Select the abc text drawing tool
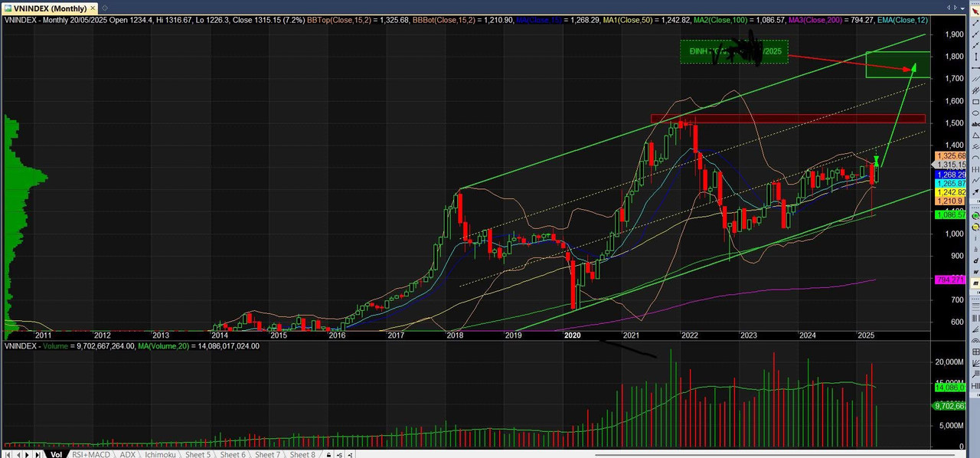980x458 pixels. click(x=976, y=124)
